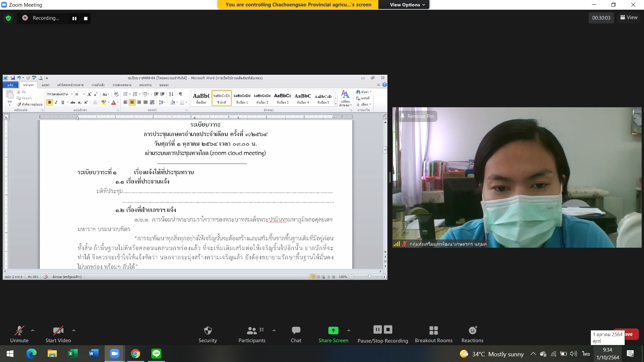Image resolution: width=644 pixels, height=362 pixels.
Task: Open LINE from the taskbar
Action: pyautogui.click(x=156, y=354)
